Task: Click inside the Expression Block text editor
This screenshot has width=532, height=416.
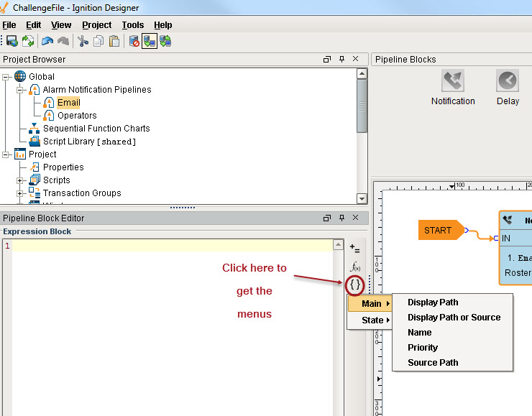Action: tap(173, 323)
